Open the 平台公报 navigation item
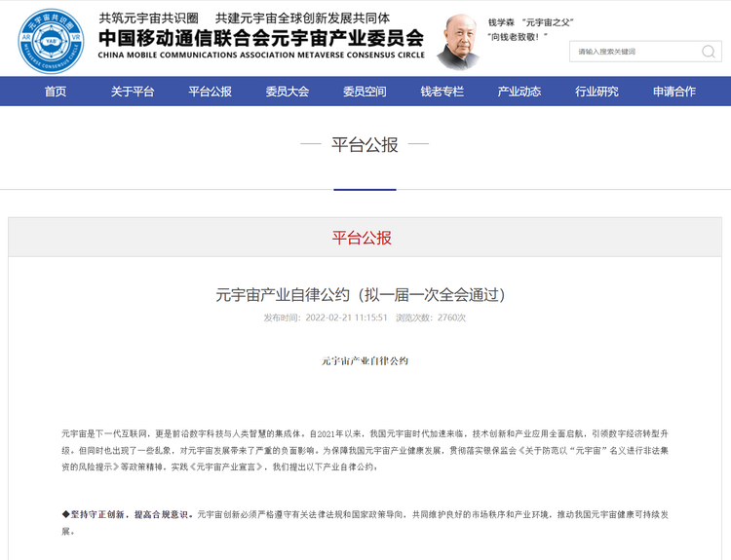The width and height of the screenshot is (731, 560). (x=211, y=92)
